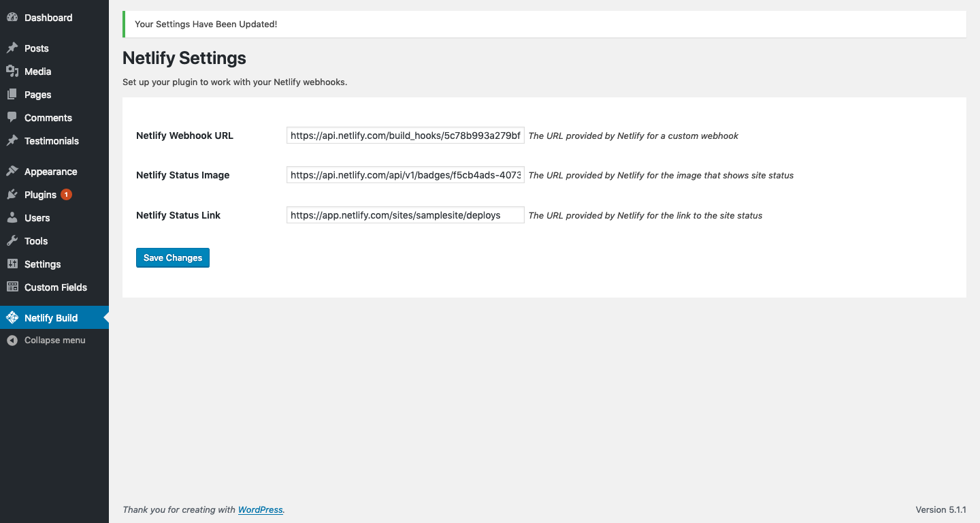980x523 pixels.
Task: Click the Posts pushpin icon
Action: pos(12,48)
